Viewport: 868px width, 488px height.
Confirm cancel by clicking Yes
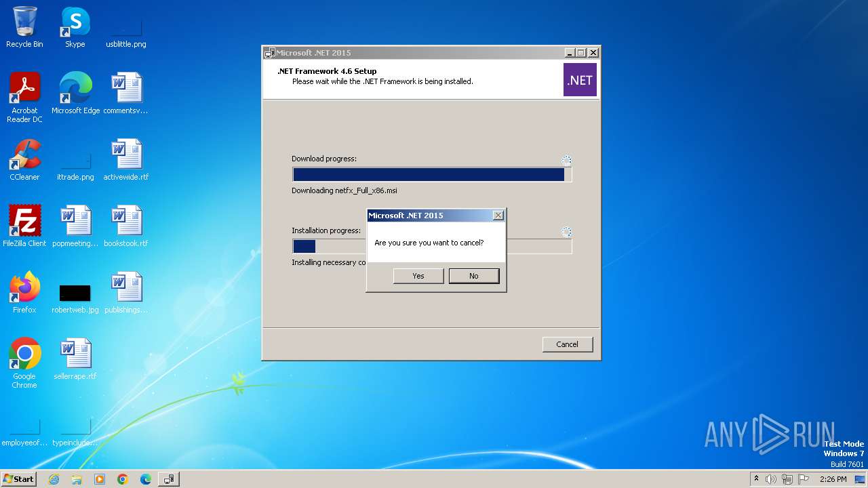(x=418, y=276)
